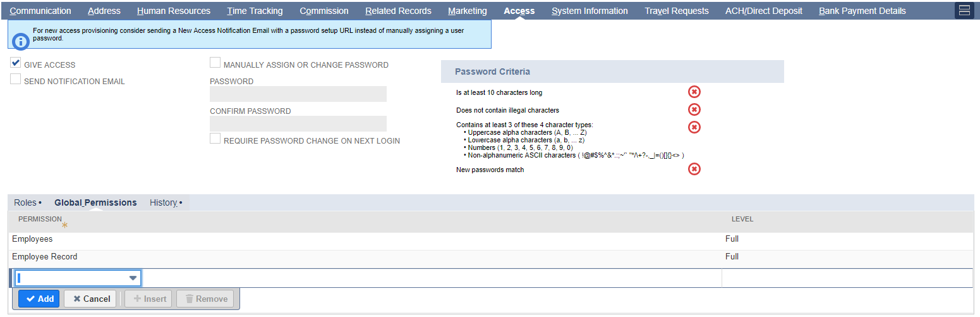The height and width of the screenshot is (317, 980).
Task: Click the red X beside illegal characters criterion
Action: 694,110
